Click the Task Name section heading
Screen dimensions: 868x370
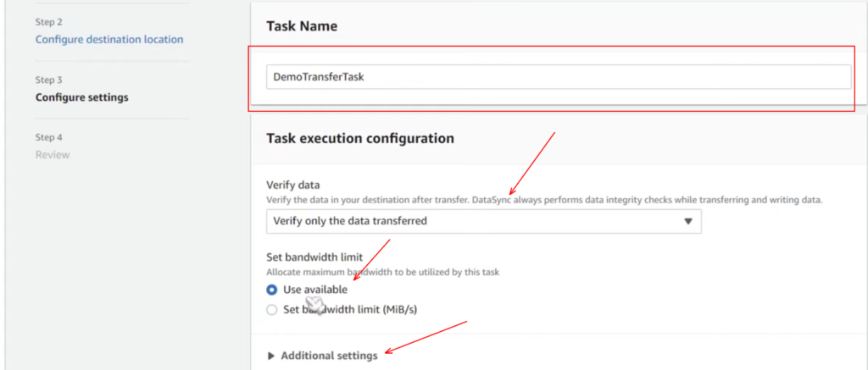(301, 26)
